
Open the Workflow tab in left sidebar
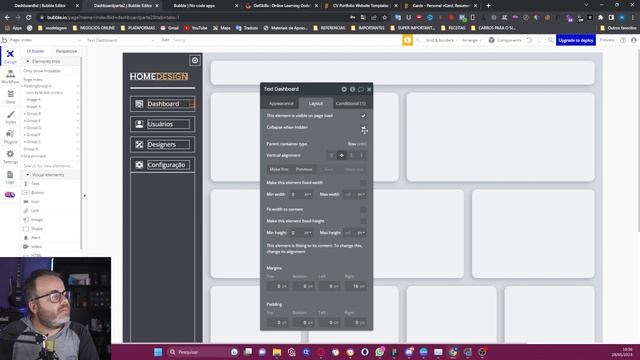pos(10,77)
